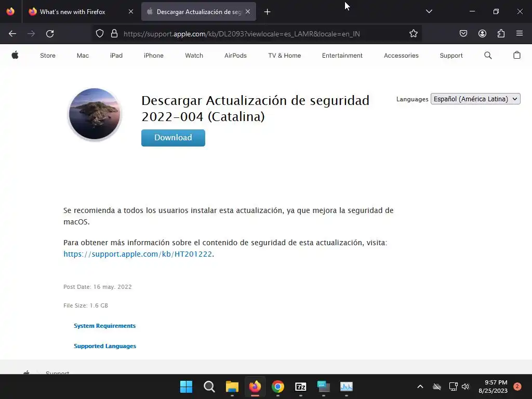Click the Post Date: 16 may. 2022 text

(x=97, y=287)
